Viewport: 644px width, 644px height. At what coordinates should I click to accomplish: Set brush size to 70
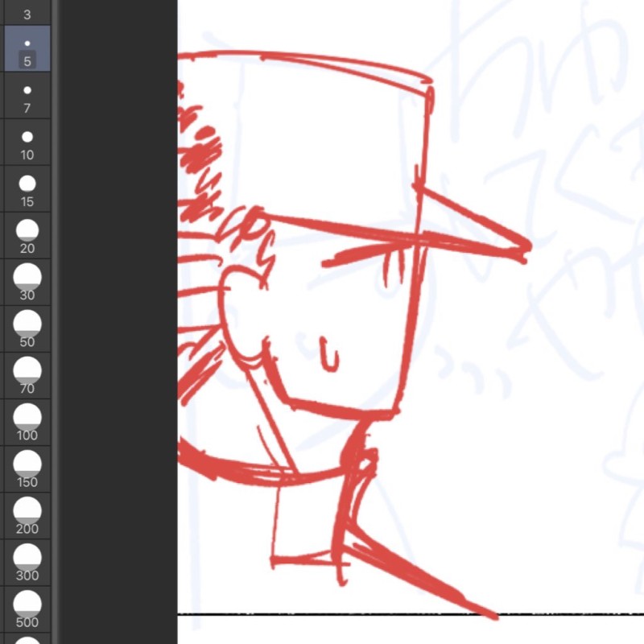27,375
